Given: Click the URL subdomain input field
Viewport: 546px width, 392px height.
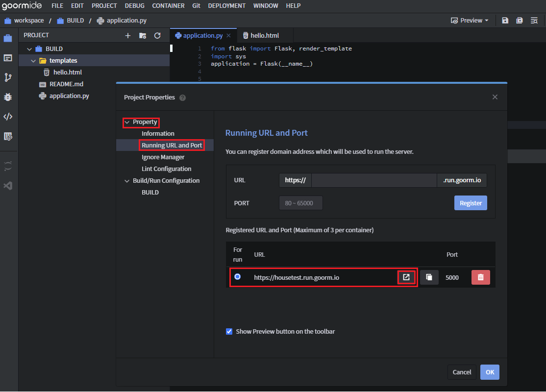Looking at the screenshot, I should click(374, 180).
